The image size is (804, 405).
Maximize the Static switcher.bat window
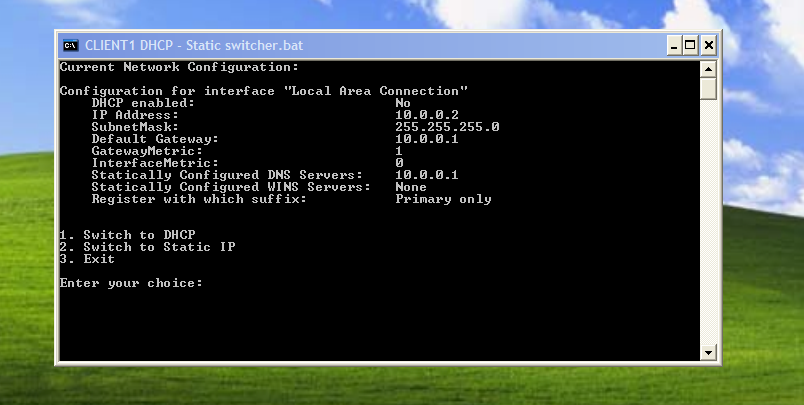[x=691, y=46]
